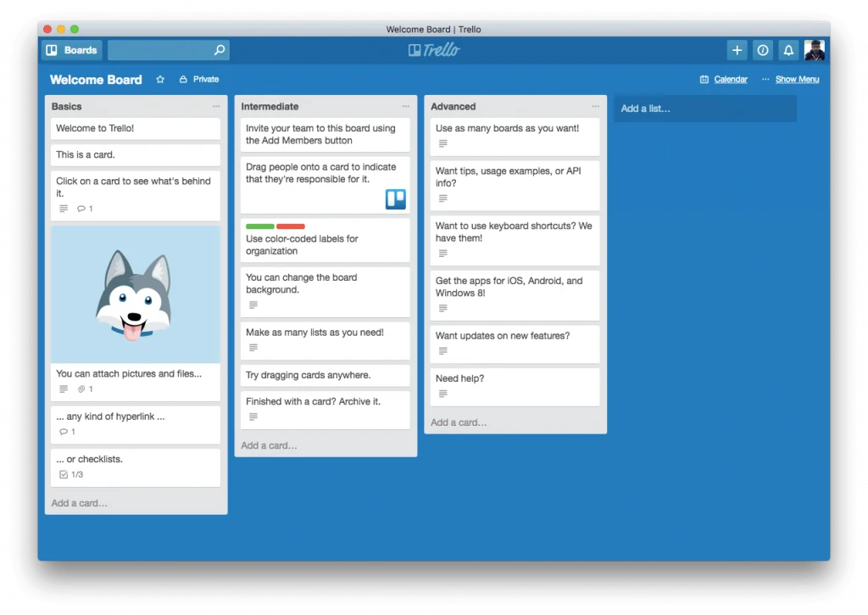Click comment icon on Click on a card

81,209
